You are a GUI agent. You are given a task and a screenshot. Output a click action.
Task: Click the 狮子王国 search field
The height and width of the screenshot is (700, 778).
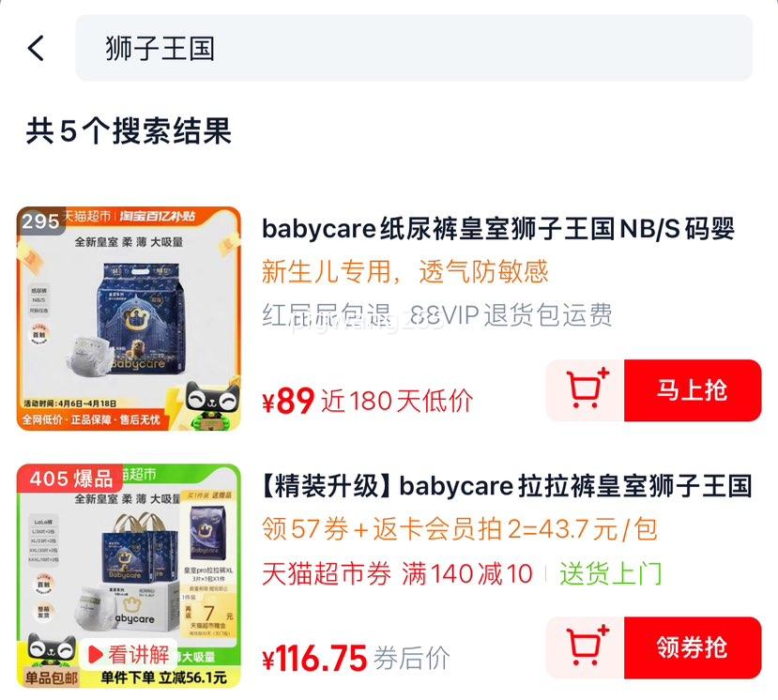tap(414, 48)
